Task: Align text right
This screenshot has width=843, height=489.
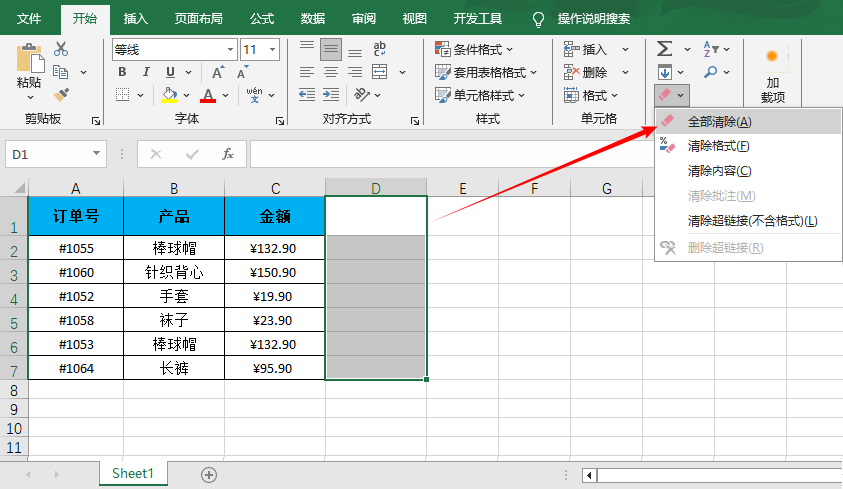Action: click(x=355, y=72)
